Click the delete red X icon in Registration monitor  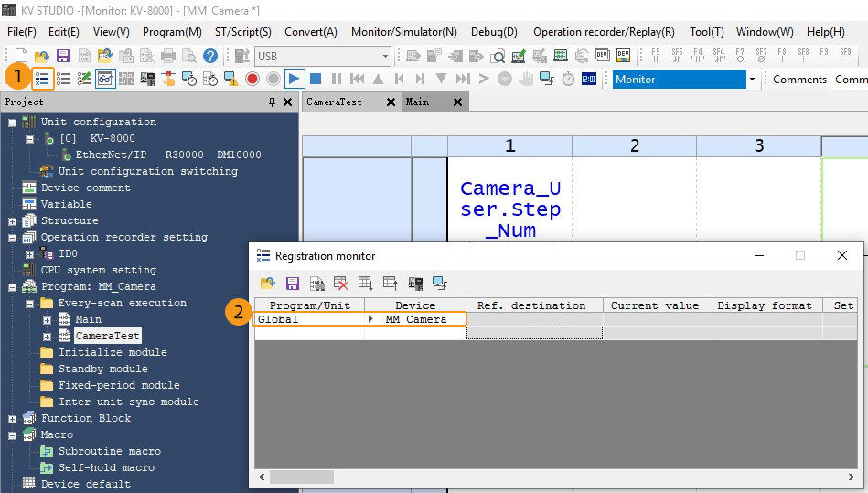341,284
